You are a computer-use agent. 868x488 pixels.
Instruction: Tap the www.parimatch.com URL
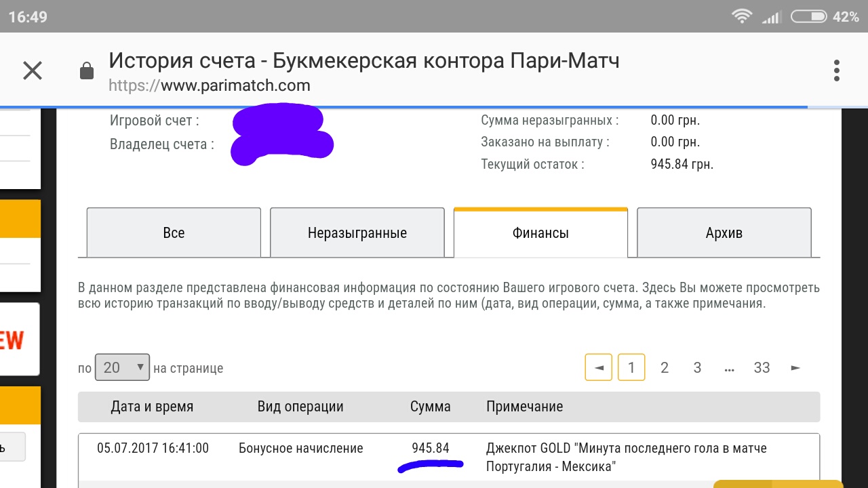tap(210, 86)
